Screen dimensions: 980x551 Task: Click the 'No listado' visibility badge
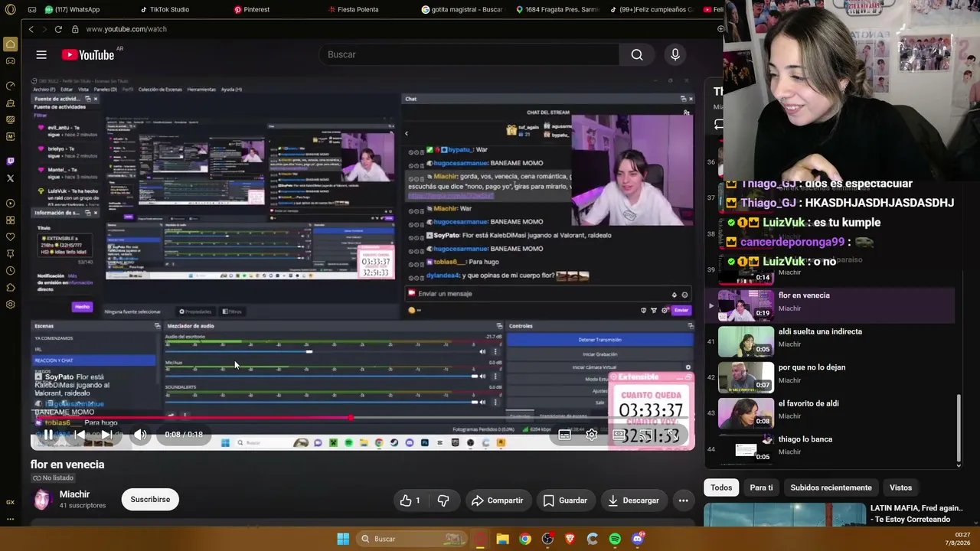point(53,478)
